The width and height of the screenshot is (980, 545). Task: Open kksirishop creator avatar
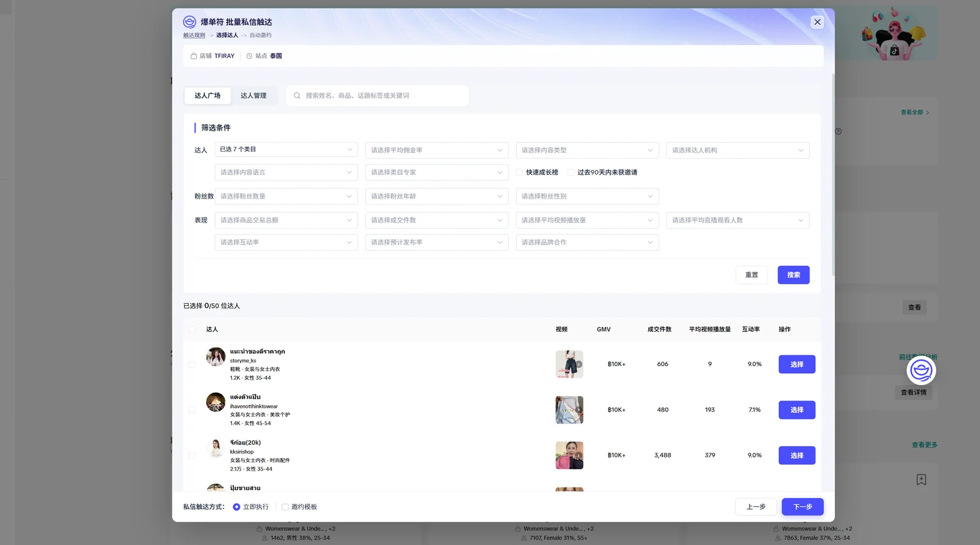[x=216, y=448]
